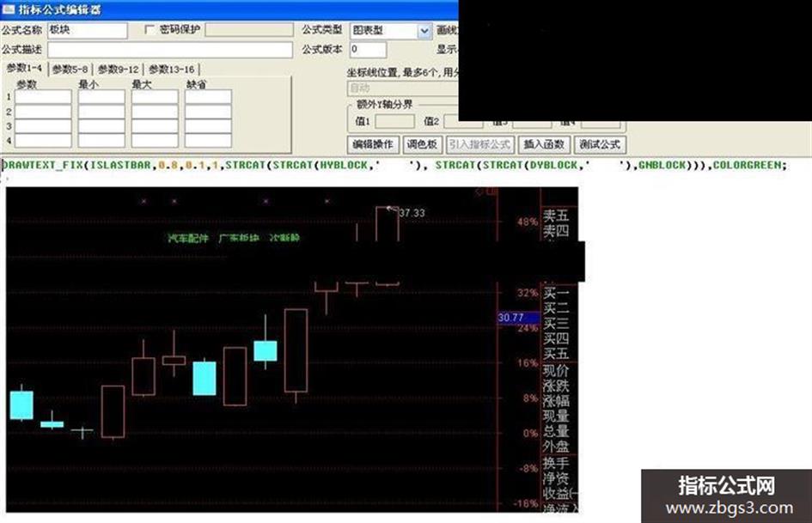Click the 引入指标公式 button
Viewport: 812px width, 523px height.
pos(480,144)
